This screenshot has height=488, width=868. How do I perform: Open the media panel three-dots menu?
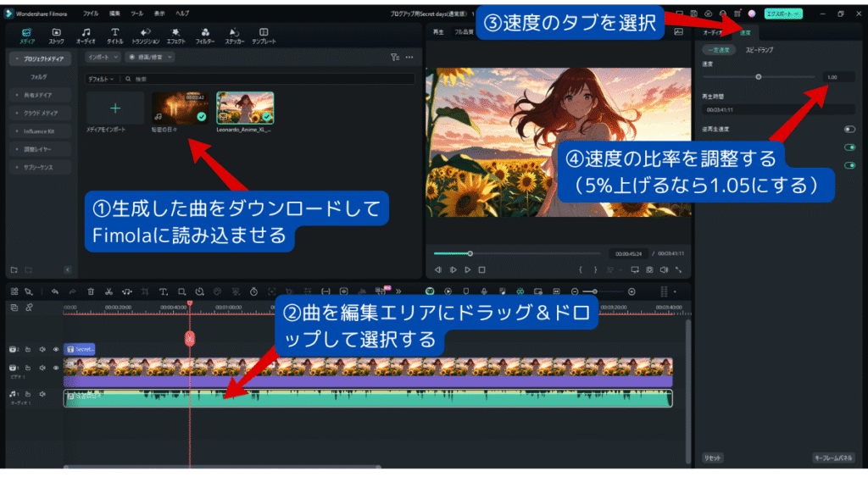pos(409,57)
